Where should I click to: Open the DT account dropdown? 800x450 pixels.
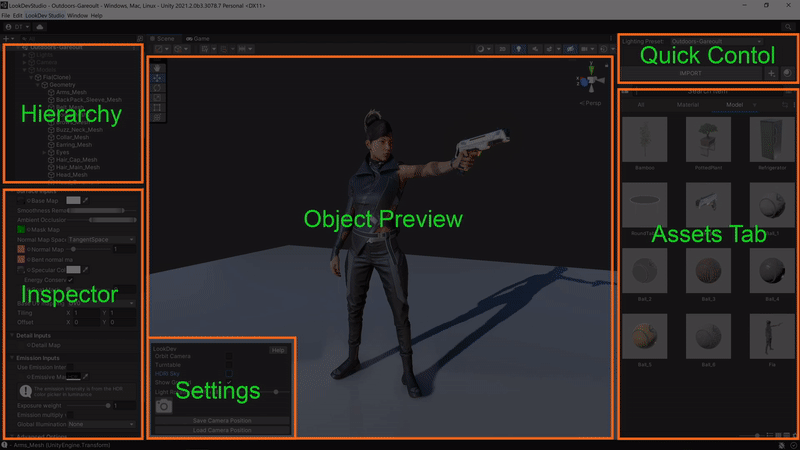pyautogui.click(x=17, y=27)
